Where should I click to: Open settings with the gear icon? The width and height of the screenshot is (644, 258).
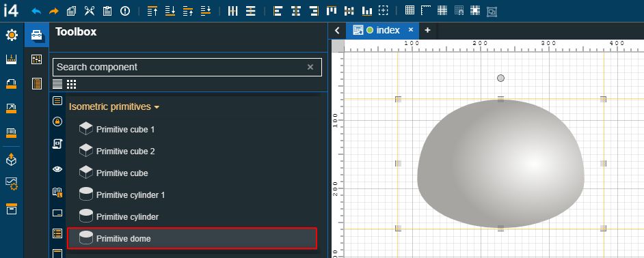point(12,35)
